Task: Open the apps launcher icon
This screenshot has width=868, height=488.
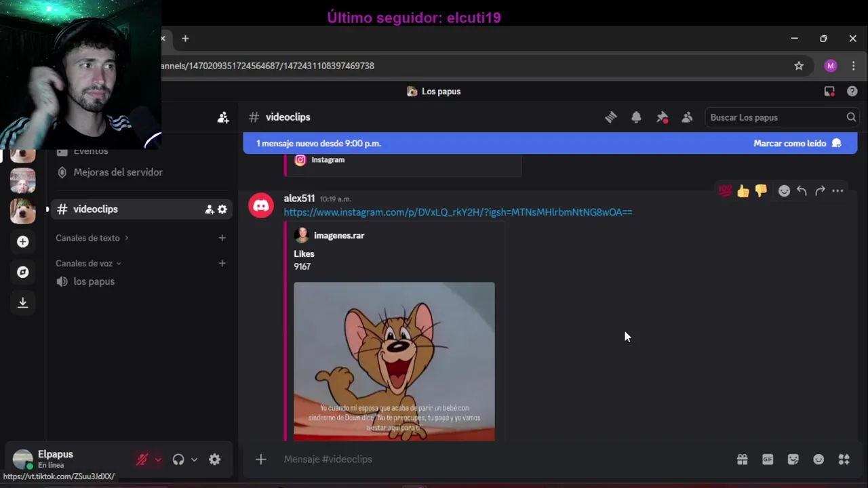Action: coord(844,460)
